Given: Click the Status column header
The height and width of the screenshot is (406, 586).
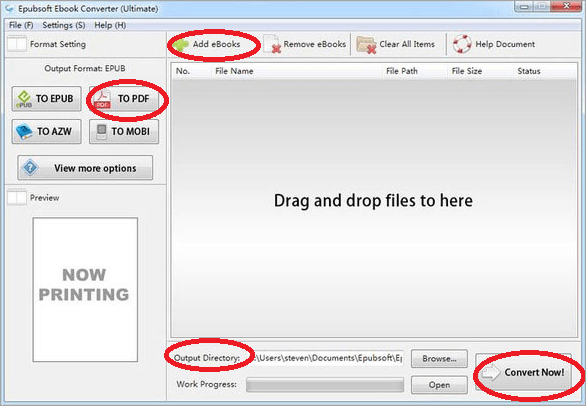Looking at the screenshot, I should pos(529,71).
